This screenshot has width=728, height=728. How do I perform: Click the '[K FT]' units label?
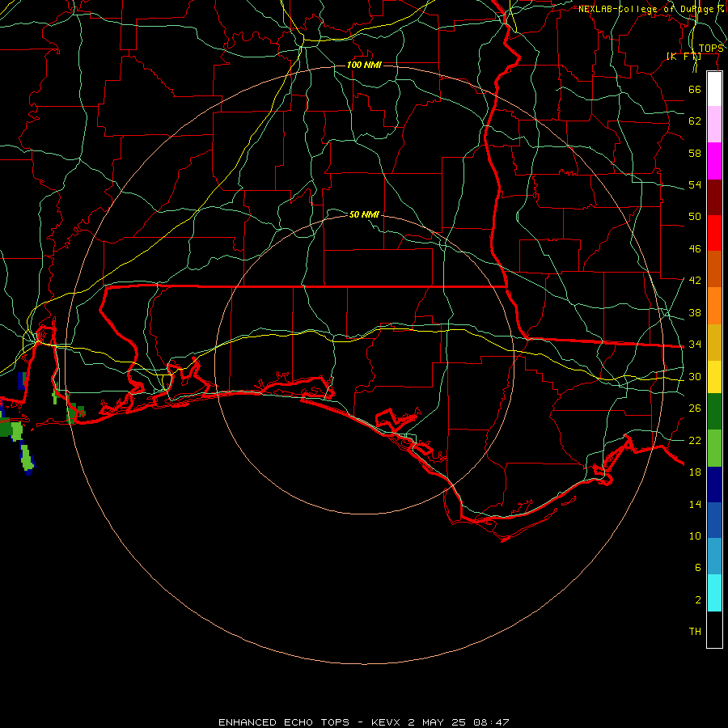684,57
